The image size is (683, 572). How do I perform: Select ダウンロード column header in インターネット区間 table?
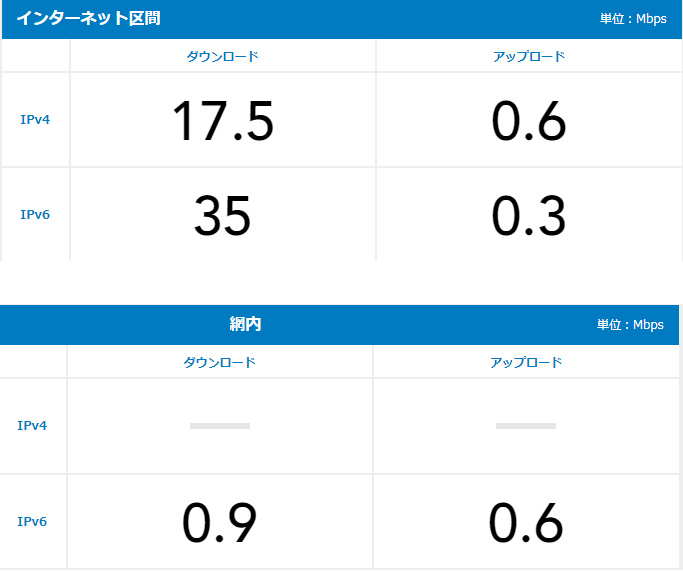[222, 56]
